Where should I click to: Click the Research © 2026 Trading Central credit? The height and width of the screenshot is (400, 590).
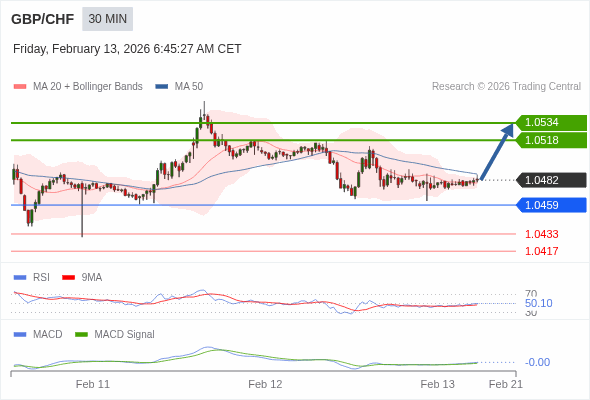click(506, 87)
